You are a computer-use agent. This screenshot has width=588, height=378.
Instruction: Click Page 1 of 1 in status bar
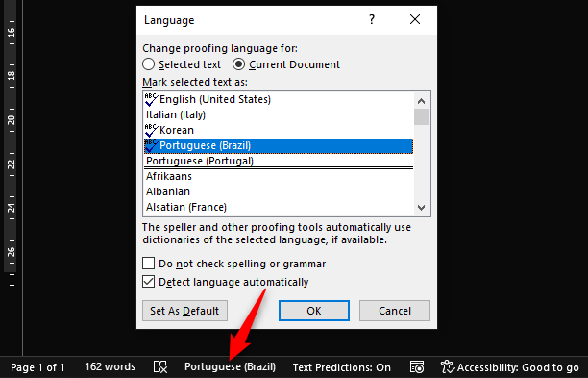coord(37,367)
